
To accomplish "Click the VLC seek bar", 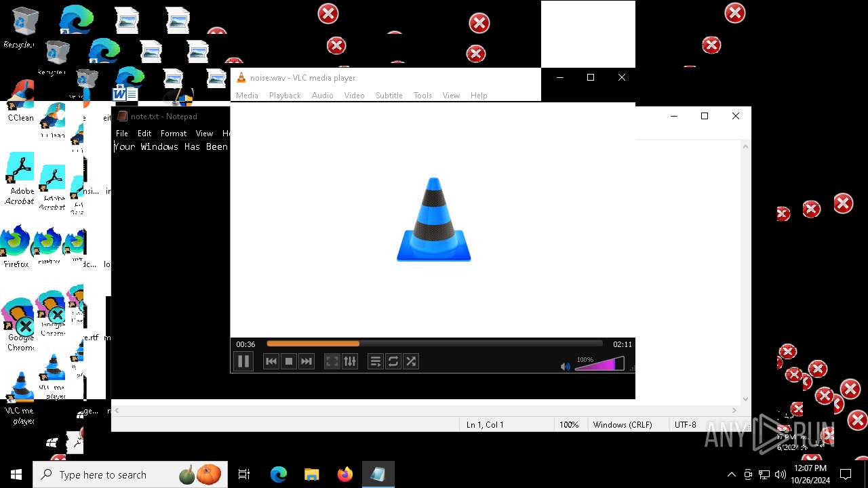I will (435, 344).
